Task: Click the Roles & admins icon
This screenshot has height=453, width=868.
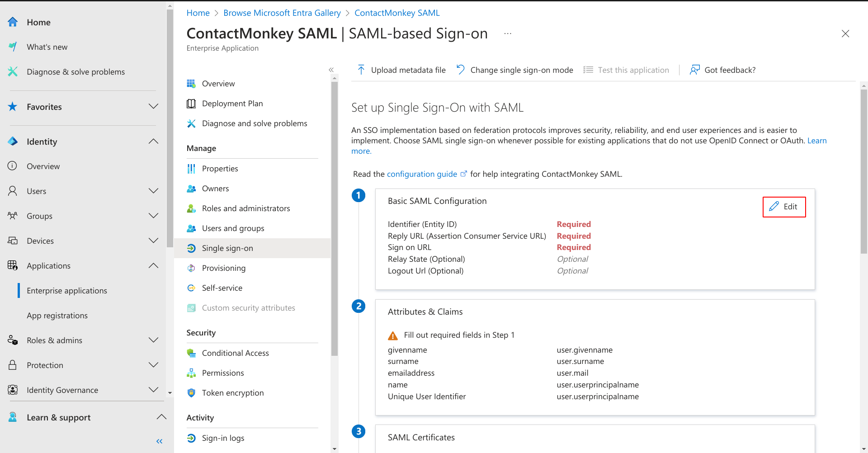Action: (13, 340)
